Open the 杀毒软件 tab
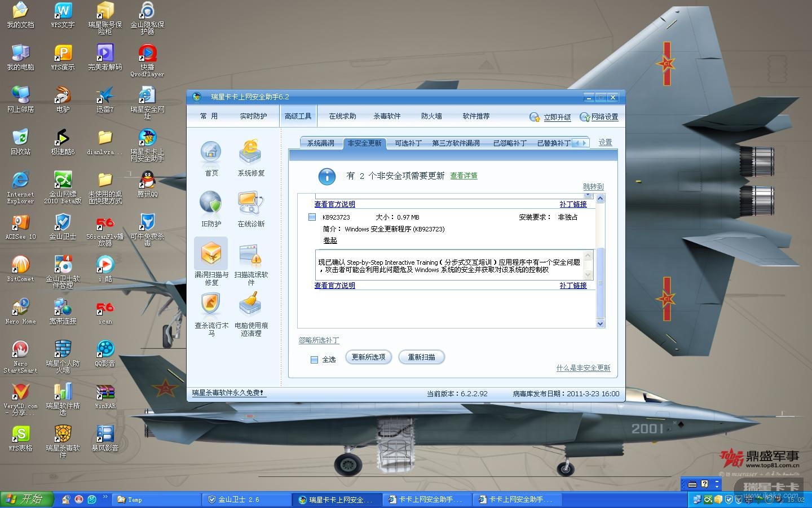 click(x=387, y=116)
